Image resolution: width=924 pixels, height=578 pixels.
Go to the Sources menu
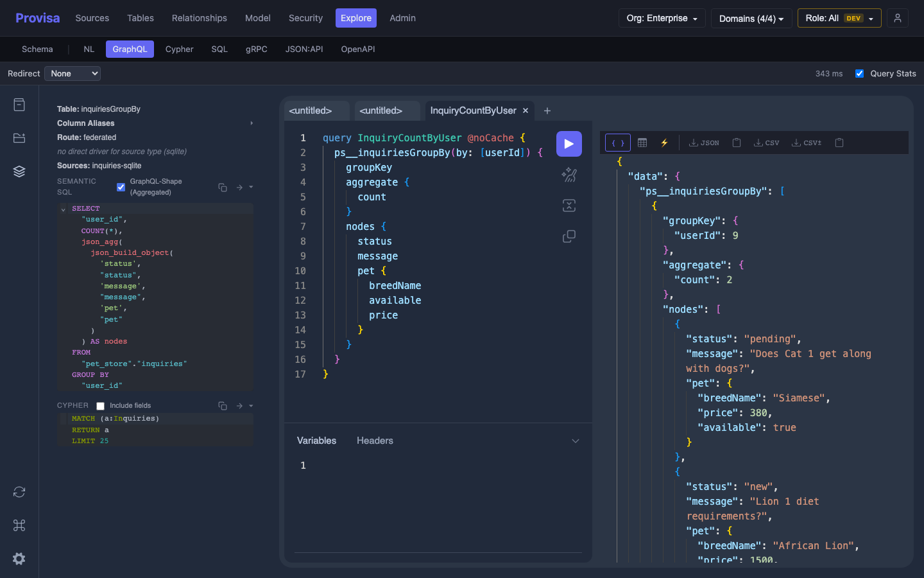click(92, 18)
